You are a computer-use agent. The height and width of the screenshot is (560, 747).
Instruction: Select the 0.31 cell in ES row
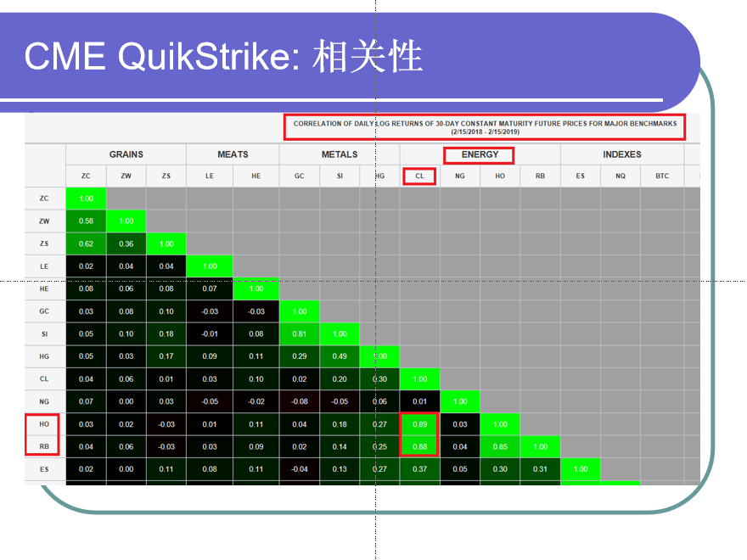point(540,469)
